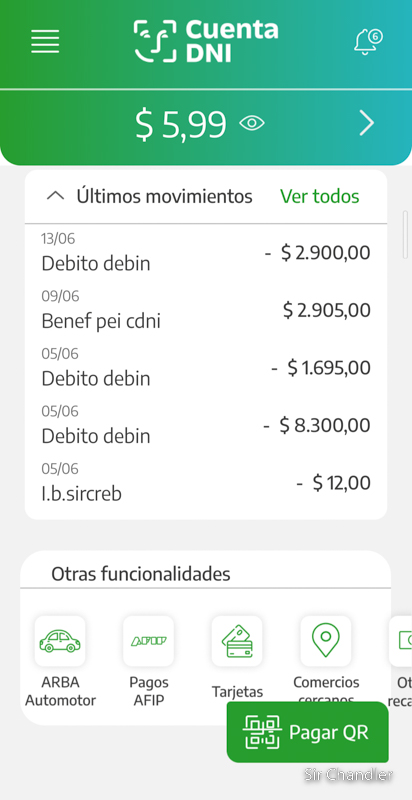Open the Tarjetas cards icon
Screen dimensions: 412x800
coord(237,641)
